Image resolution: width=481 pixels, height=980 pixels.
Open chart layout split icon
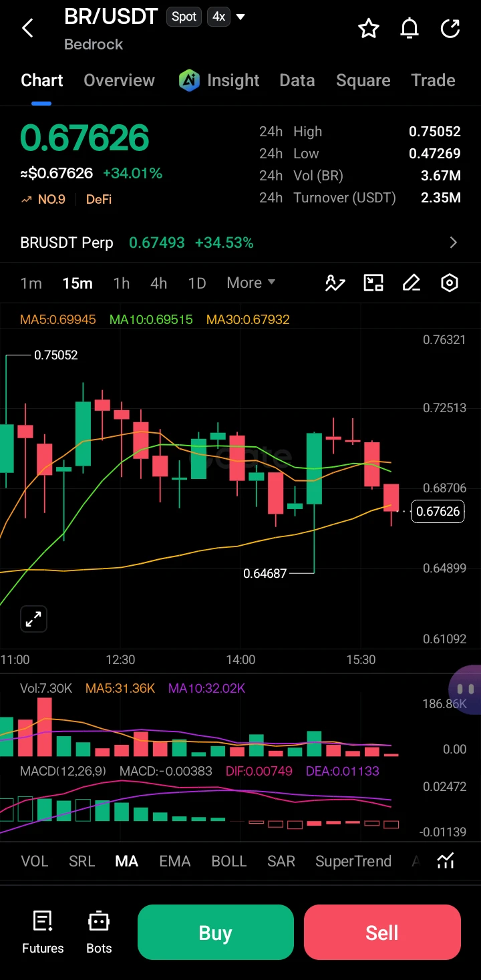coord(373,283)
